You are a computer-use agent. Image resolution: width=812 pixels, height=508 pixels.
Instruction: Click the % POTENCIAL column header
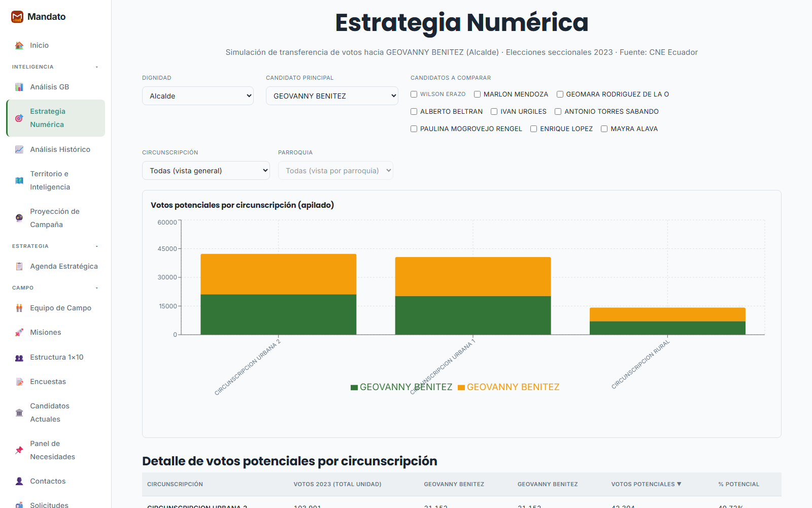click(738, 484)
